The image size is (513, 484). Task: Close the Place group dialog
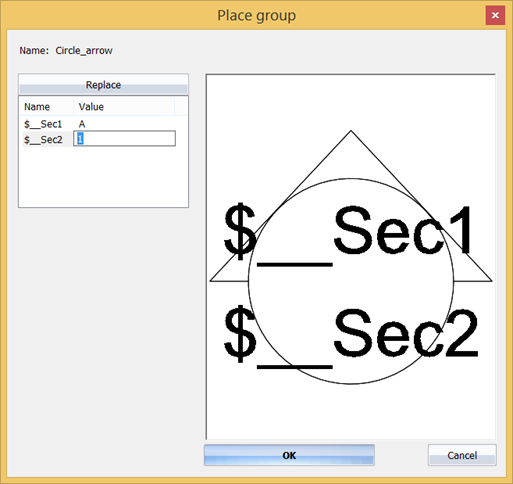[495, 15]
